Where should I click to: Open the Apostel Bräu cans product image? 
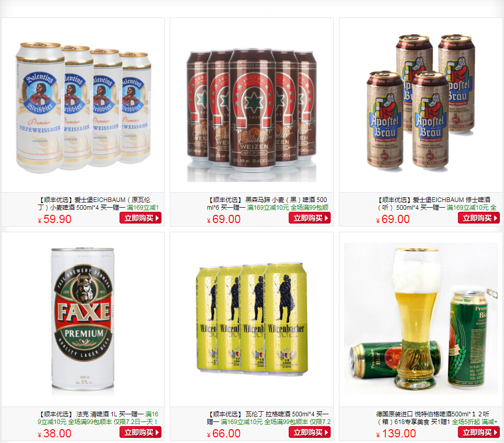421,102
